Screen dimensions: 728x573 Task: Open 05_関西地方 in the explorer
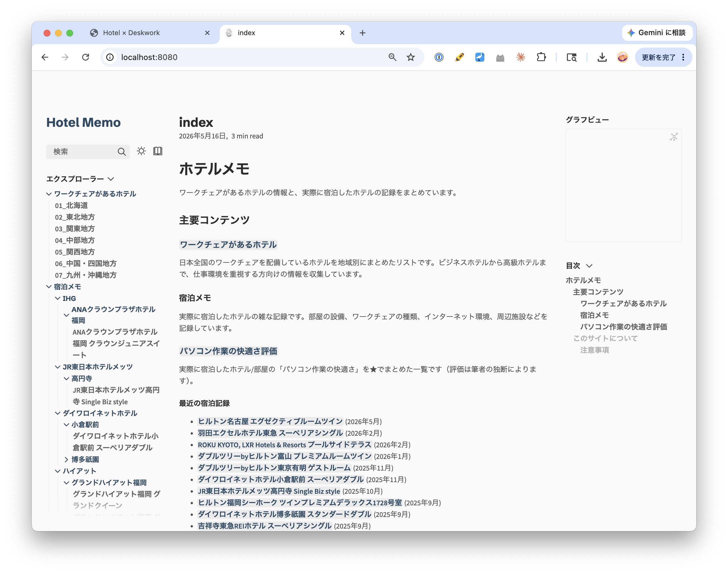coord(75,252)
